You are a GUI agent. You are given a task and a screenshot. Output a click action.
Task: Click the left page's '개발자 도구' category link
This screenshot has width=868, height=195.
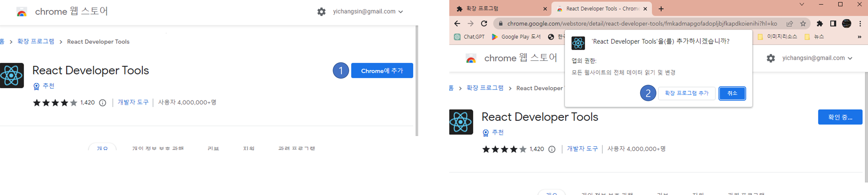133,102
